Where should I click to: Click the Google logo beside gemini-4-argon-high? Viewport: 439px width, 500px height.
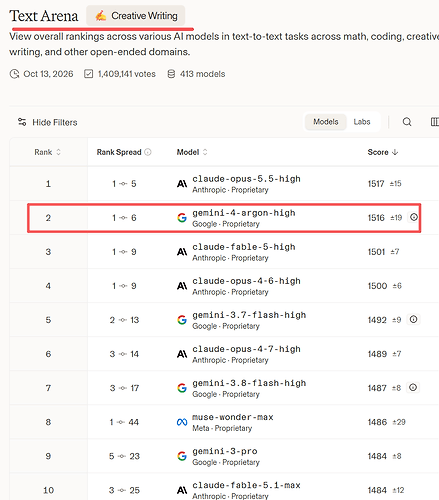point(182,218)
